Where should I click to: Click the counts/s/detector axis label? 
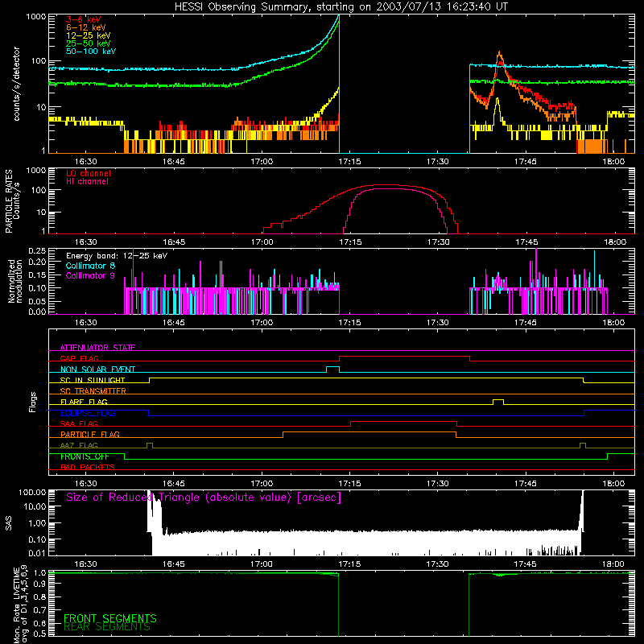click(17, 84)
